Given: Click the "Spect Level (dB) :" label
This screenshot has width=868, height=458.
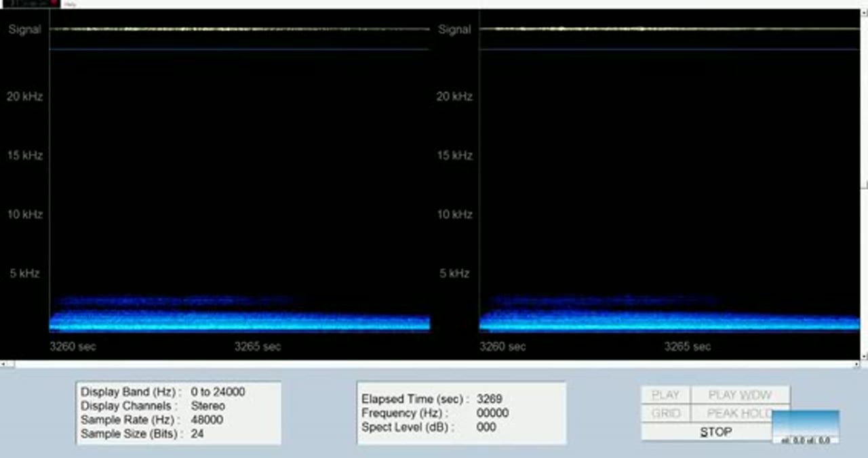Looking at the screenshot, I should [408, 427].
